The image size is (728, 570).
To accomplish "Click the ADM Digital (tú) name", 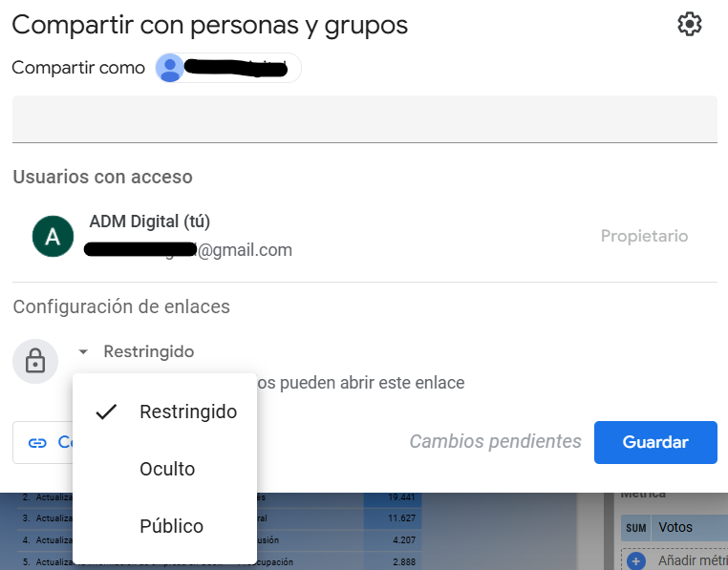I will pyautogui.click(x=149, y=222).
